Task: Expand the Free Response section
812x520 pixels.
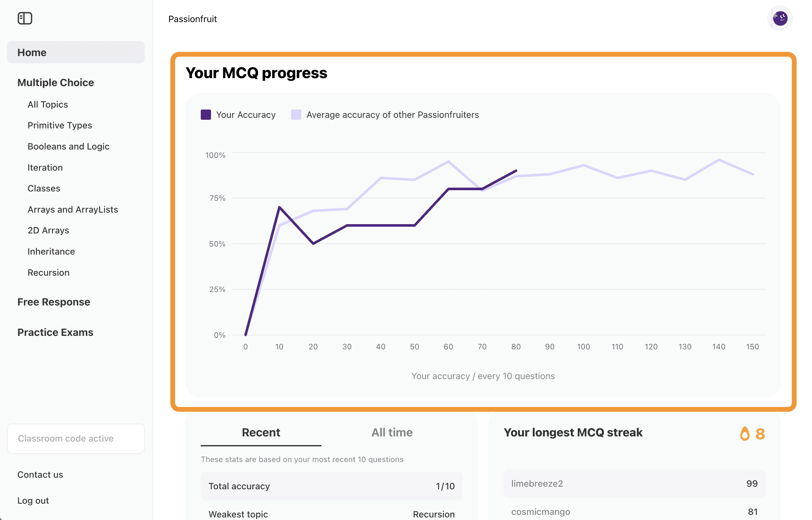Action: [54, 302]
